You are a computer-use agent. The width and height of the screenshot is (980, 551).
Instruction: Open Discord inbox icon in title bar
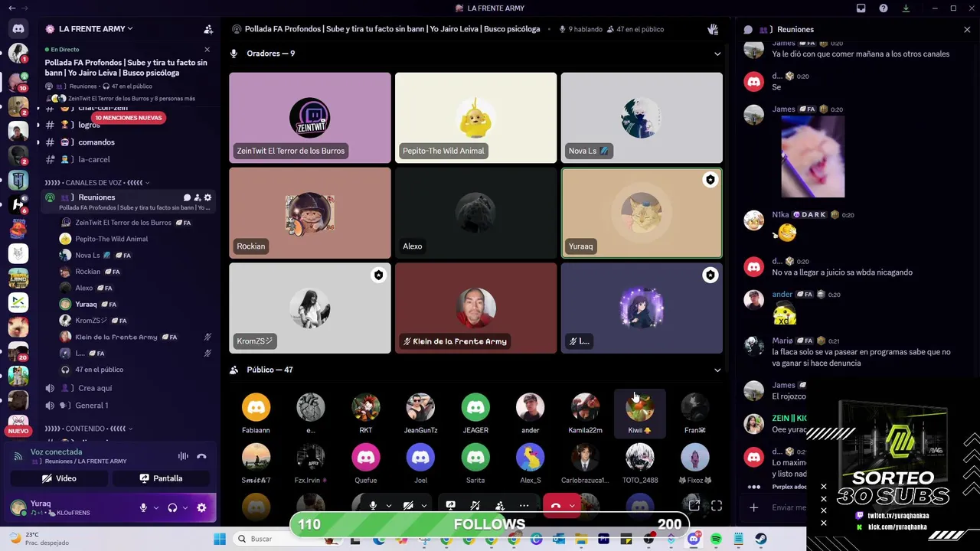[861, 8]
